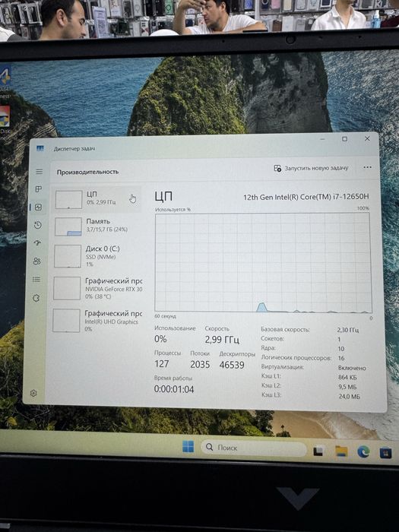Open the App history sidebar icon
Screen dimensions: 399x532
(38, 225)
